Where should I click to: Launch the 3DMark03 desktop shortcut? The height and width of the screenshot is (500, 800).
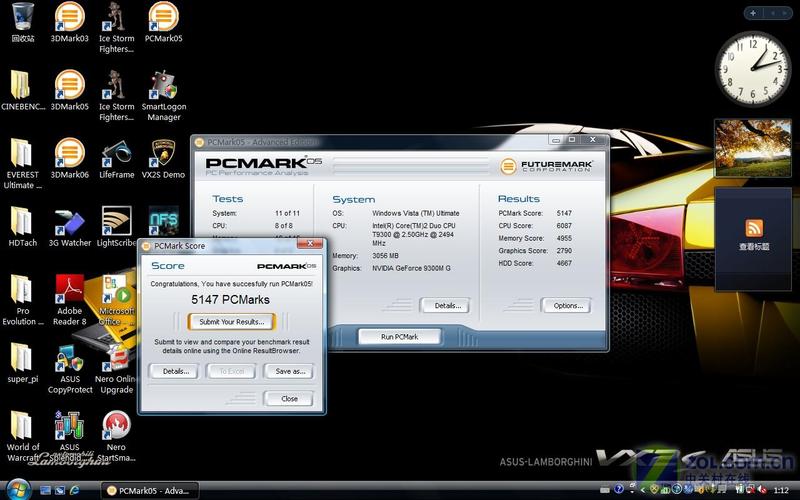(x=69, y=21)
